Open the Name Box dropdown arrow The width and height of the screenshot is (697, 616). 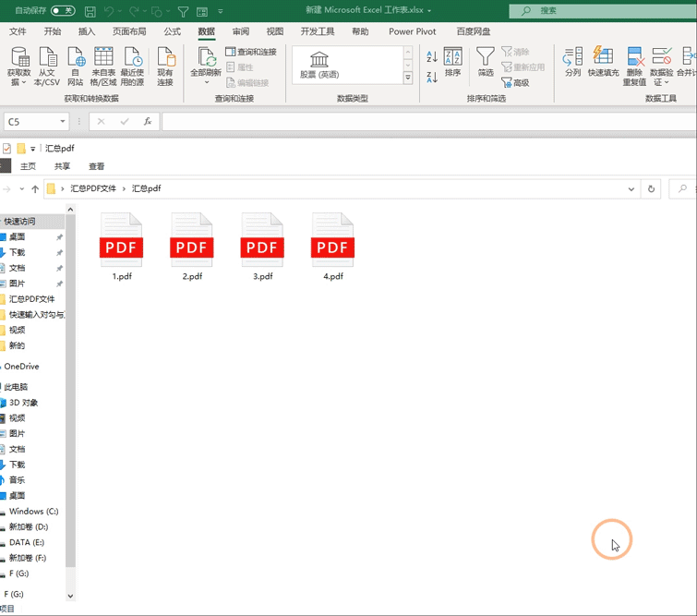click(63, 121)
